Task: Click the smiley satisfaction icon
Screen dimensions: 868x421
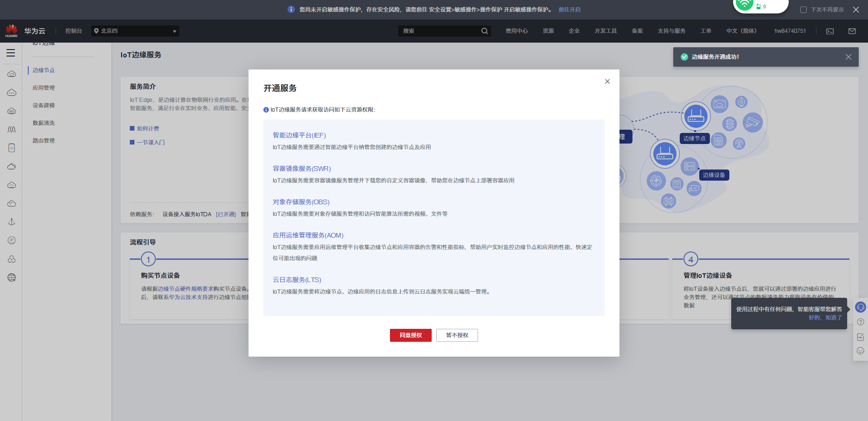Action: click(x=861, y=351)
